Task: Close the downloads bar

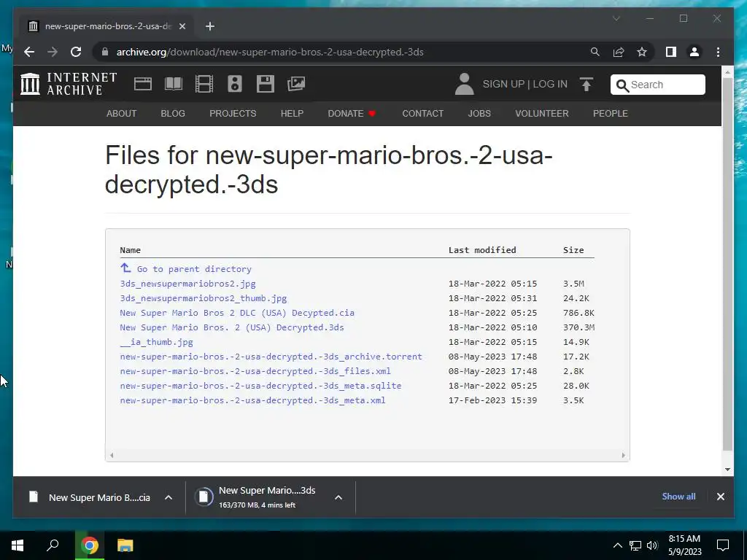Action: click(720, 496)
